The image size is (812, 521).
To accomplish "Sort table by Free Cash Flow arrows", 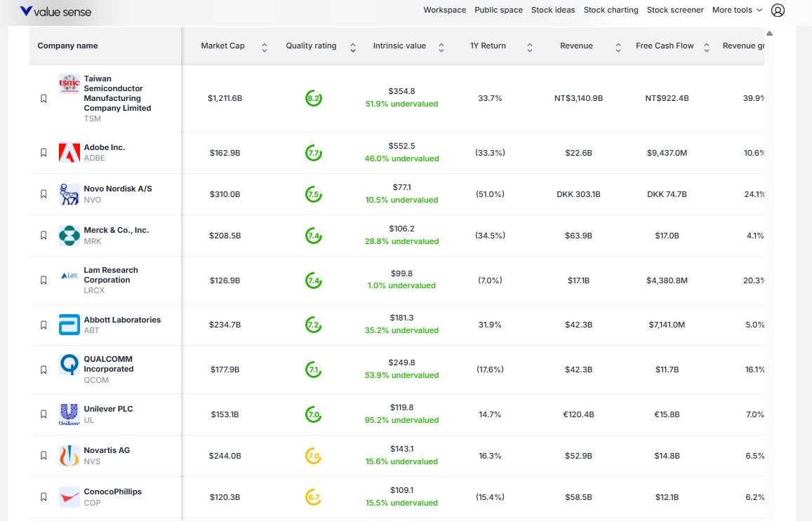I will click(x=706, y=48).
